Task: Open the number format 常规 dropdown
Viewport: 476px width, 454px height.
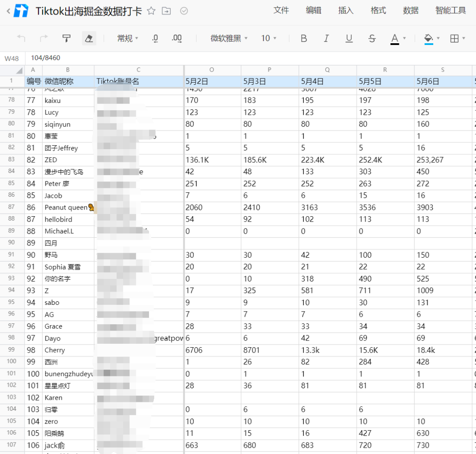Action: point(127,38)
